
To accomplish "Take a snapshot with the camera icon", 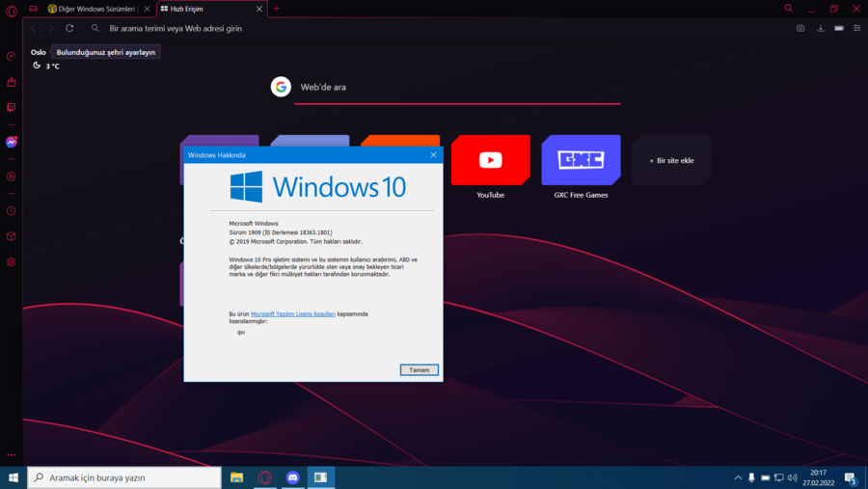I will coord(800,28).
